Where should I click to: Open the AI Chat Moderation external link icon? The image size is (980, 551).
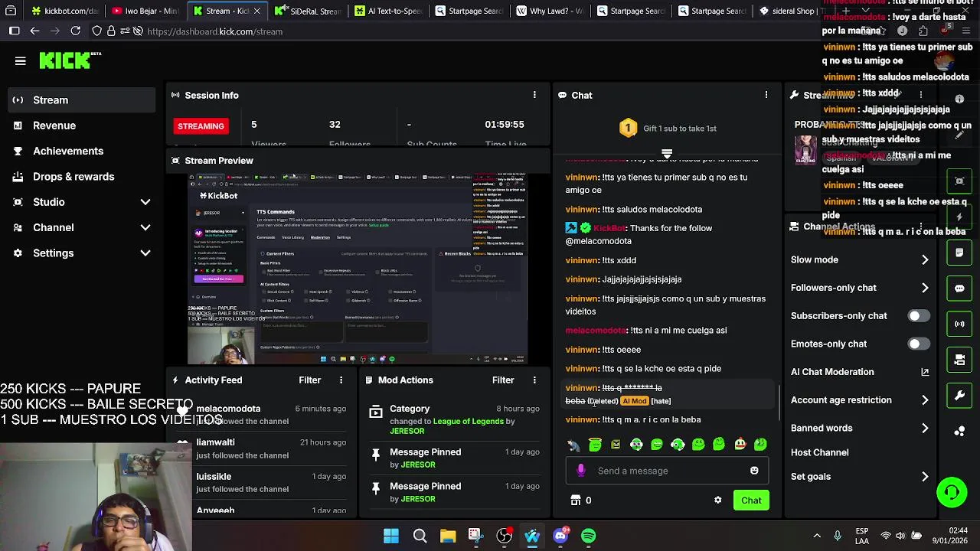(925, 372)
